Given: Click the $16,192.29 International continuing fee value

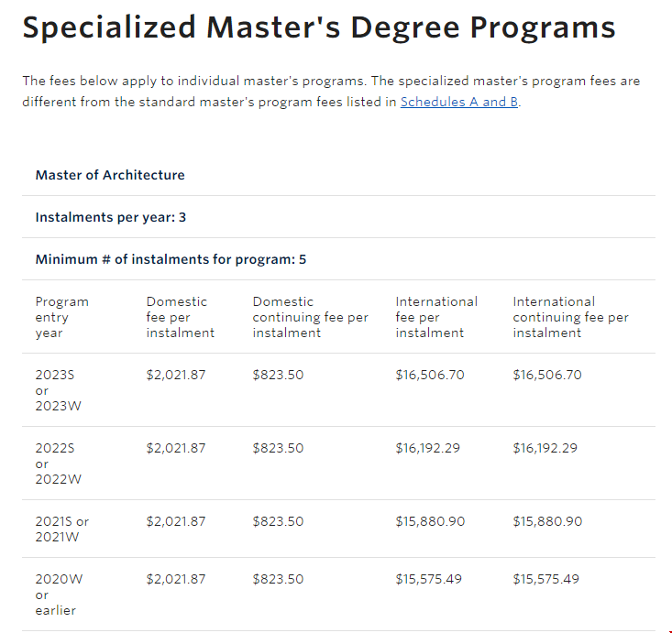Looking at the screenshot, I should pyautogui.click(x=546, y=448).
